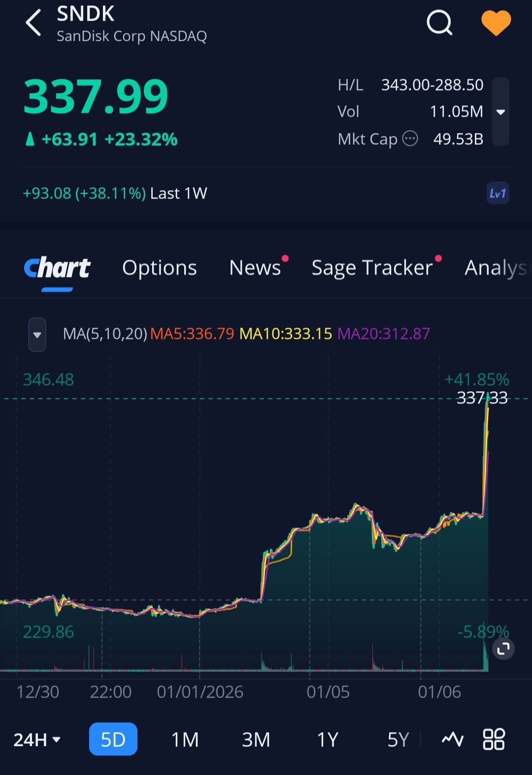Tap the MA(5,10,20) label

105,334
